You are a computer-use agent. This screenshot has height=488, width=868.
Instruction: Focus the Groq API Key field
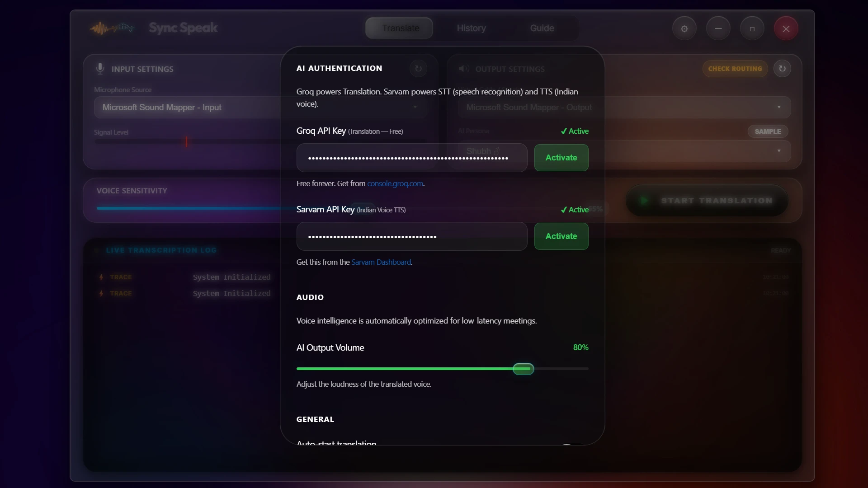click(412, 158)
